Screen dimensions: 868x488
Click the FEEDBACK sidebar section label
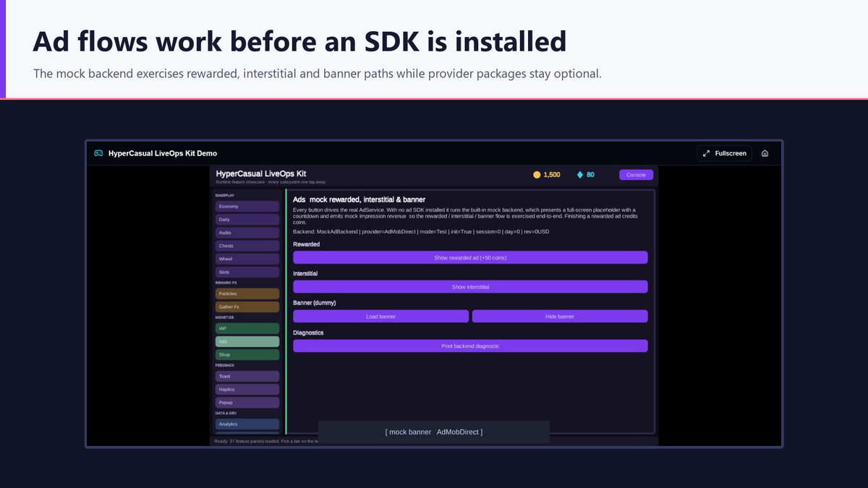225,365
